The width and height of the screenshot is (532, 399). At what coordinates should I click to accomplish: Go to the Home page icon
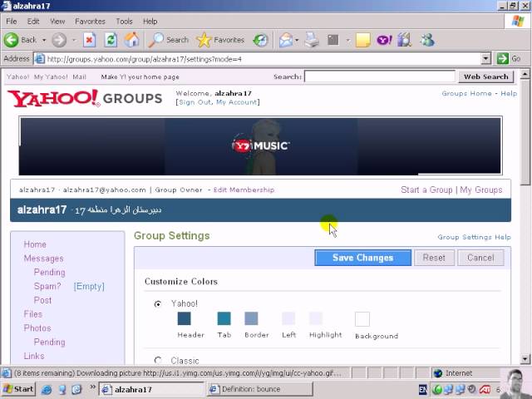[131, 40]
